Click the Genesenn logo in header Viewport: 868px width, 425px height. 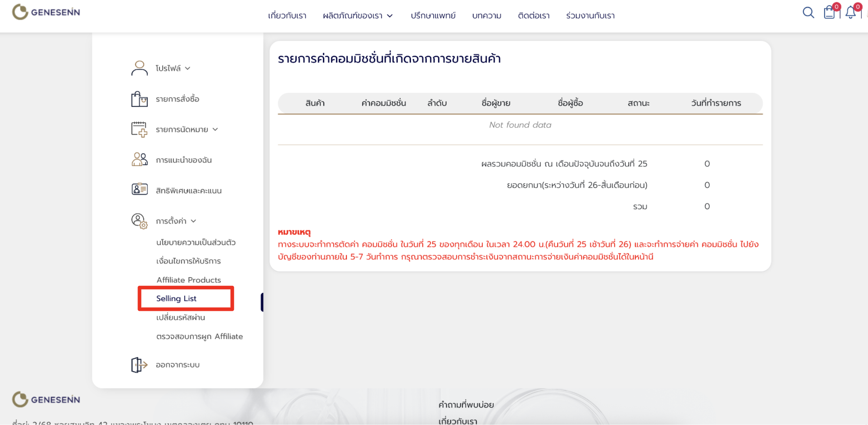[x=46, y=12]
